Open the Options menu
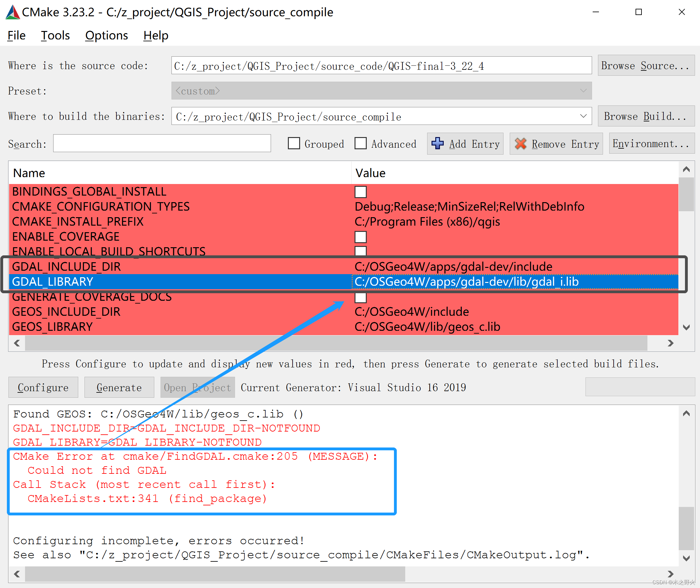The height and width of the screenshot is (588, 700). pos(106,35)
